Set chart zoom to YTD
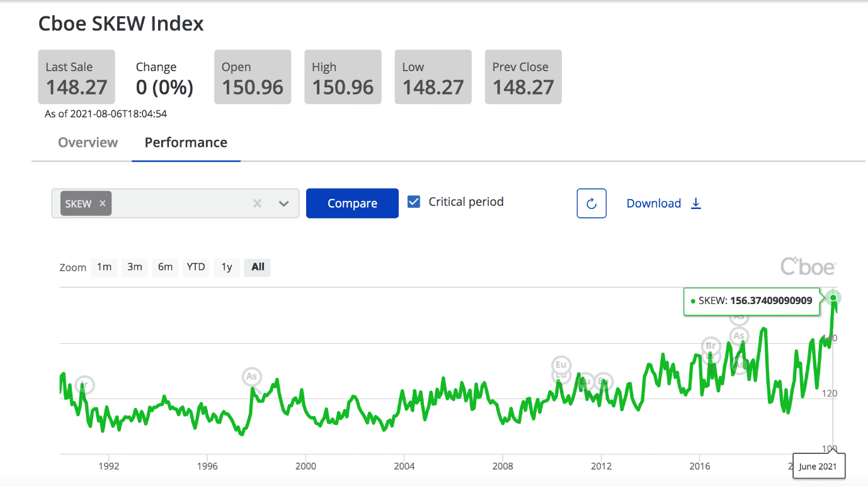This screenshot has width=868, height=486. [x=196, y=267]
